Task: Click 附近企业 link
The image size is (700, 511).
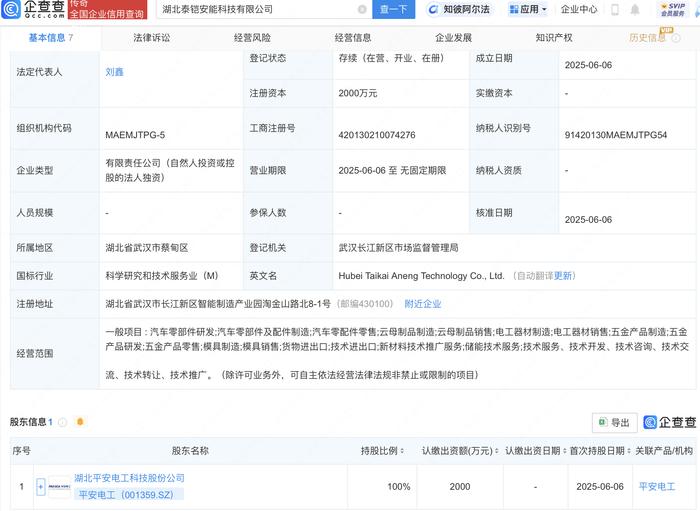Action: tap(423, 304)
